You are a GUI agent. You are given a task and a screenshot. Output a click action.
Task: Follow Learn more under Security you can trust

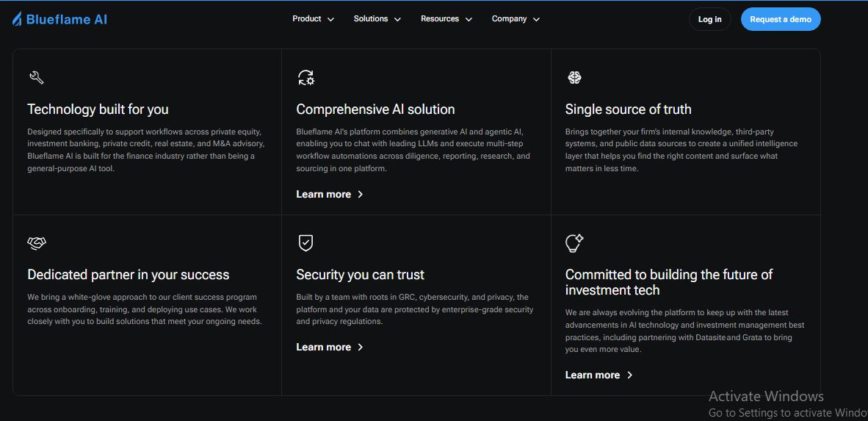(324, 347)
